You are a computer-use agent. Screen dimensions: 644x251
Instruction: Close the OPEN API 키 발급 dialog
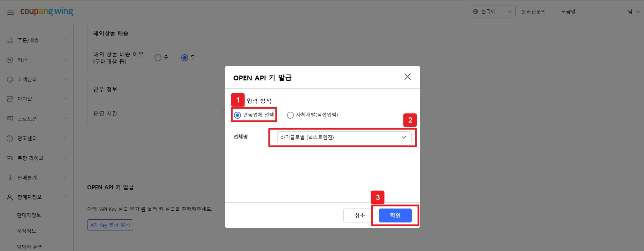coord(407,77)
